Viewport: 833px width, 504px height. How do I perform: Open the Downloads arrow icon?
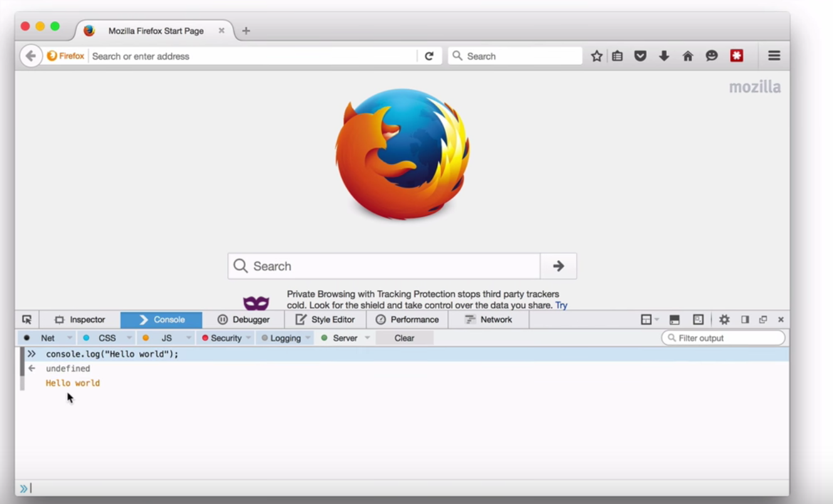point(664,56)
